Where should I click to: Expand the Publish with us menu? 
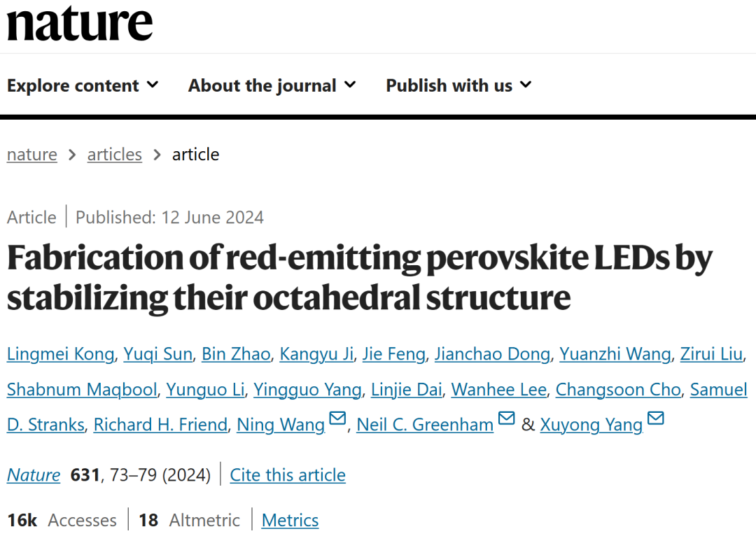[x=458, y=85]
